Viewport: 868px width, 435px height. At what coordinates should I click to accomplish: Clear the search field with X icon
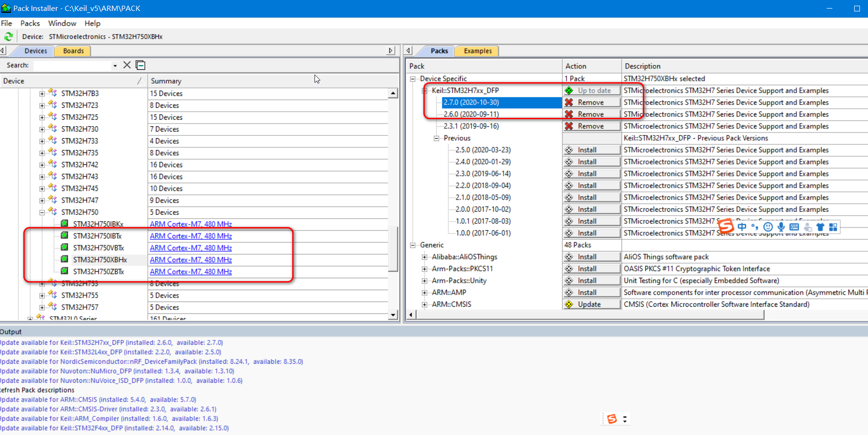[127, 65]
